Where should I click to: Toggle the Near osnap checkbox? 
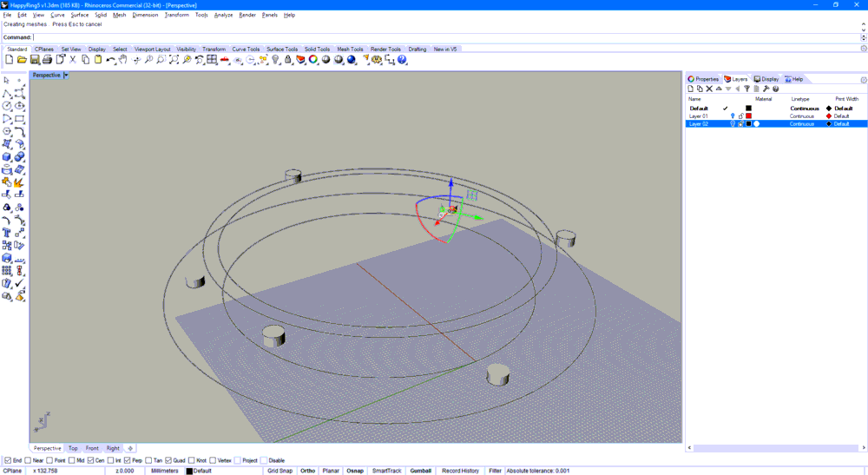(x=28, y=460)
